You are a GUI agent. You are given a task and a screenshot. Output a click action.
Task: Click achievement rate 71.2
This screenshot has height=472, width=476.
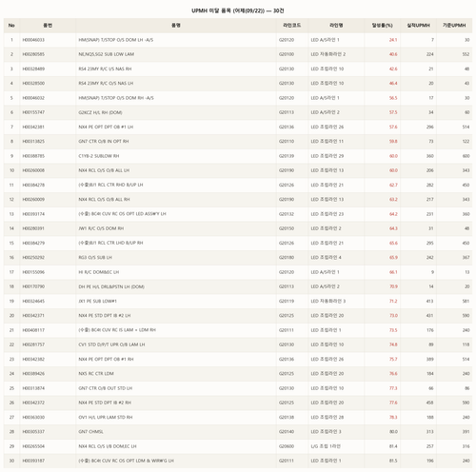pos(393,301)
